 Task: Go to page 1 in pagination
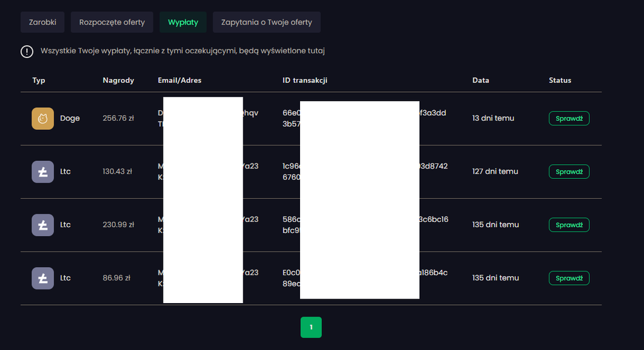pyautogui.click(x=311, y=327)
